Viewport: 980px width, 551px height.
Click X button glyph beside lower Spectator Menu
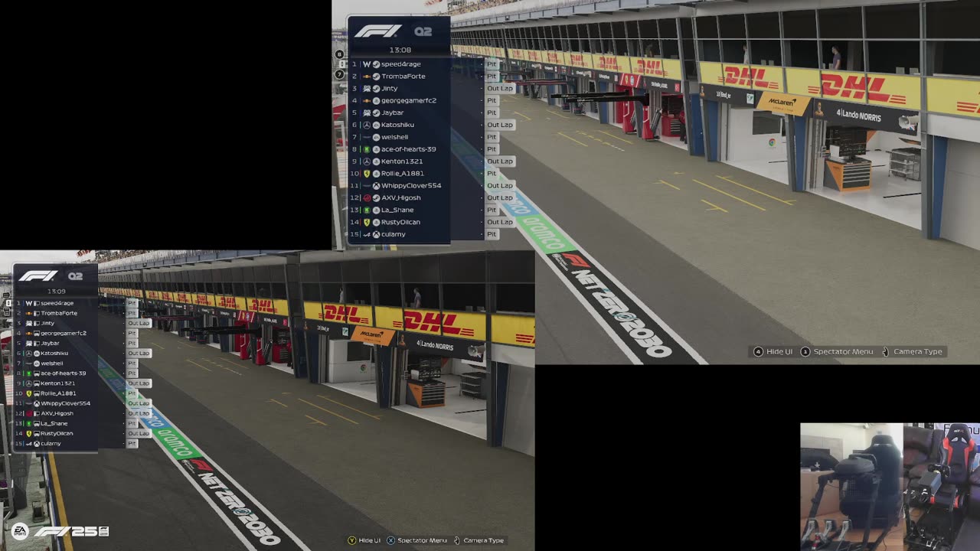[x=390, y=540]
